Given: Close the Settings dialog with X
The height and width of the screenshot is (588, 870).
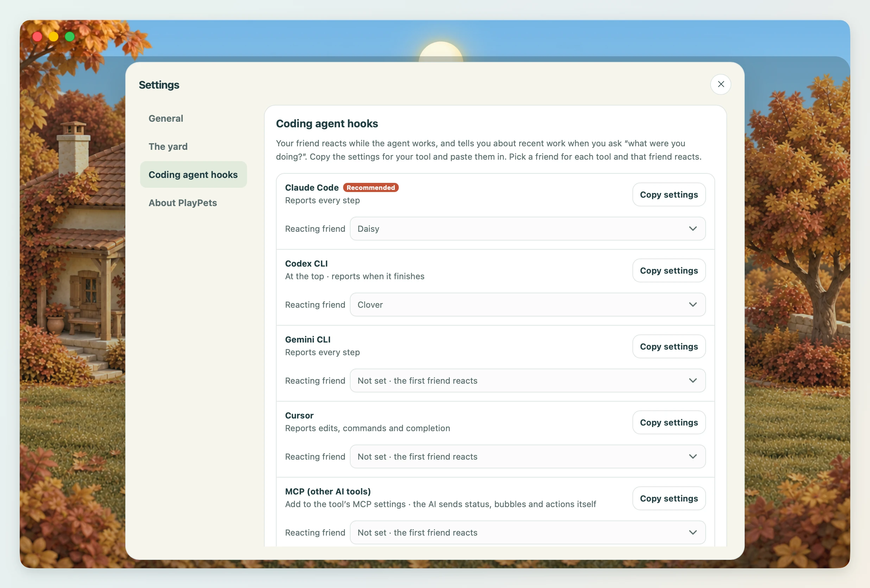Looking at the screenshot, I should coord(721,84).
